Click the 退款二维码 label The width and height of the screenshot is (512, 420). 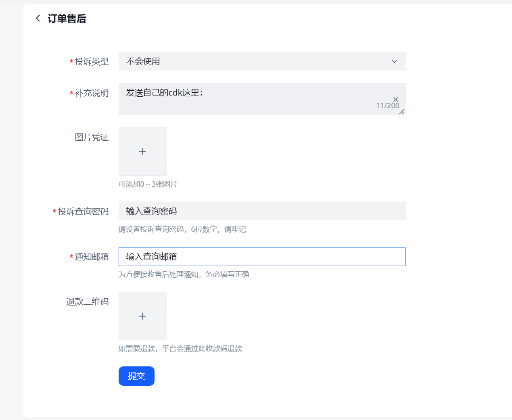point(88,302)
